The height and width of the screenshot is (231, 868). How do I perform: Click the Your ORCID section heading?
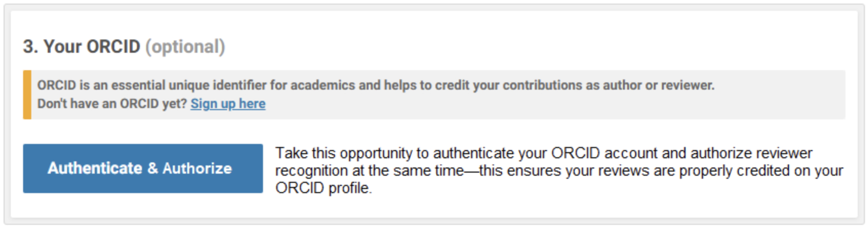tap(92, 47)
